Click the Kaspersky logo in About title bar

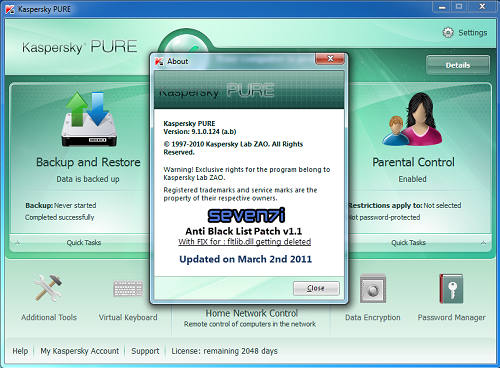[x=159, y=61]
